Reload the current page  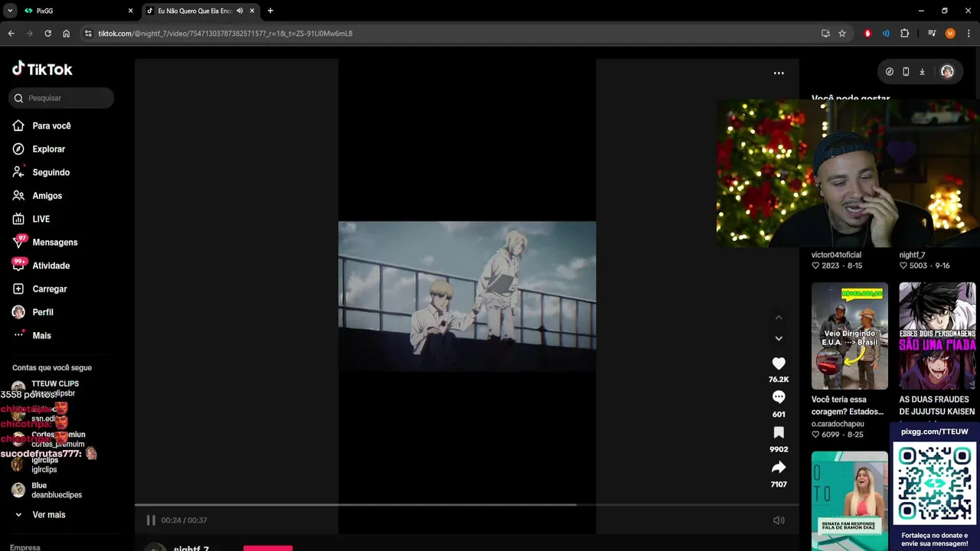(x=47, y=34)
